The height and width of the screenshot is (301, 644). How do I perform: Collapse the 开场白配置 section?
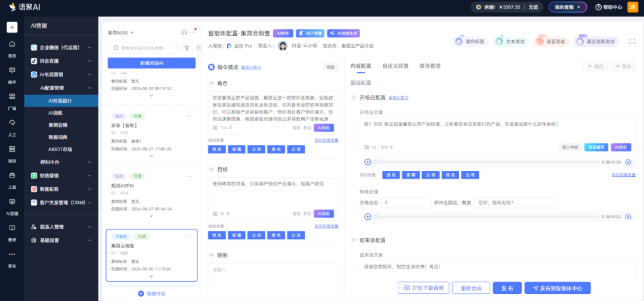(x=354, y=97)
